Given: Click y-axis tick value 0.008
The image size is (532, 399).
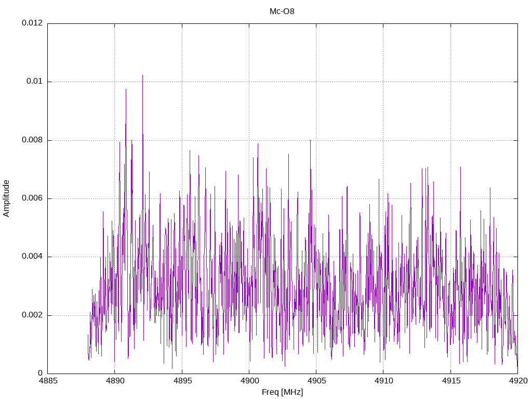Looking at the screenshot, I should tap(33, 140).
